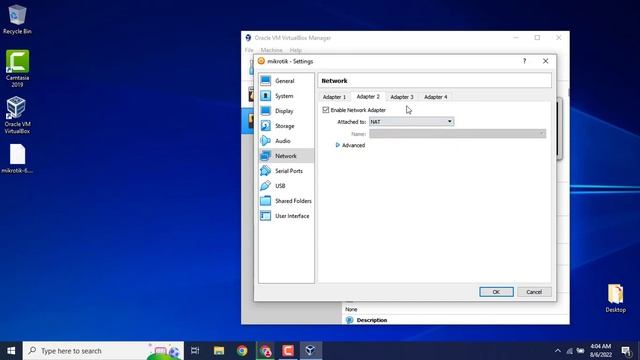Open File Explorer from the taskbar
Image resolution: width=640 pixels, height=360 pixels.
219,351
